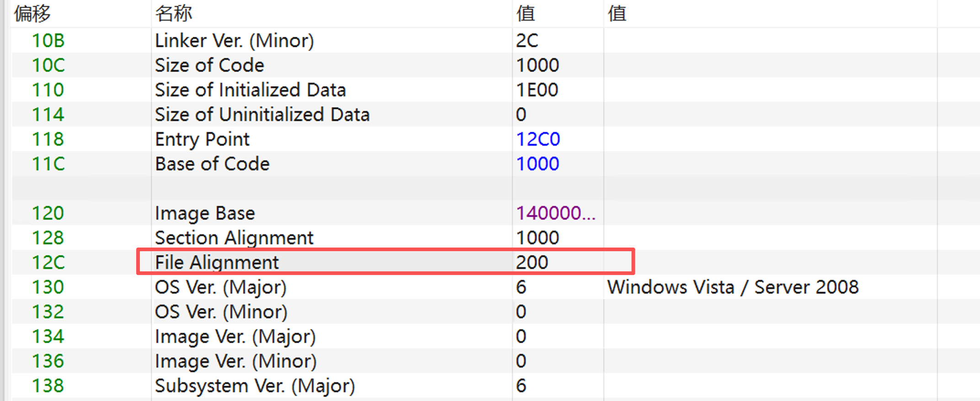Select the Size of Initialized Data value 1E00
Viewport: 980px width, 401px height.
537,90
